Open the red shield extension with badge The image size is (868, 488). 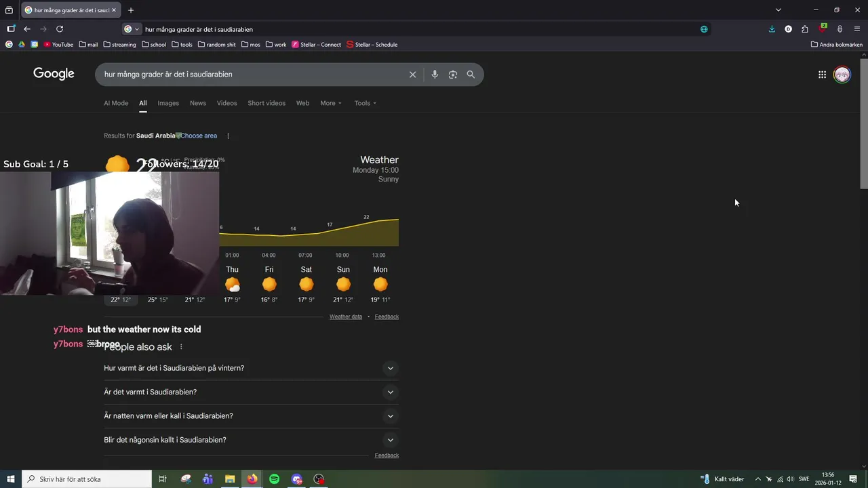[823, 28]
